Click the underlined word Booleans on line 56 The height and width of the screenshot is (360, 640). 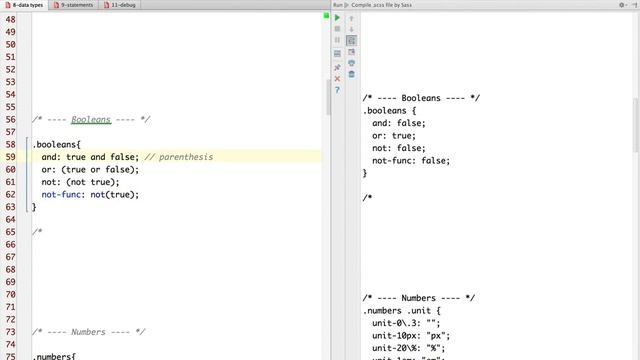tap(91, 120)
